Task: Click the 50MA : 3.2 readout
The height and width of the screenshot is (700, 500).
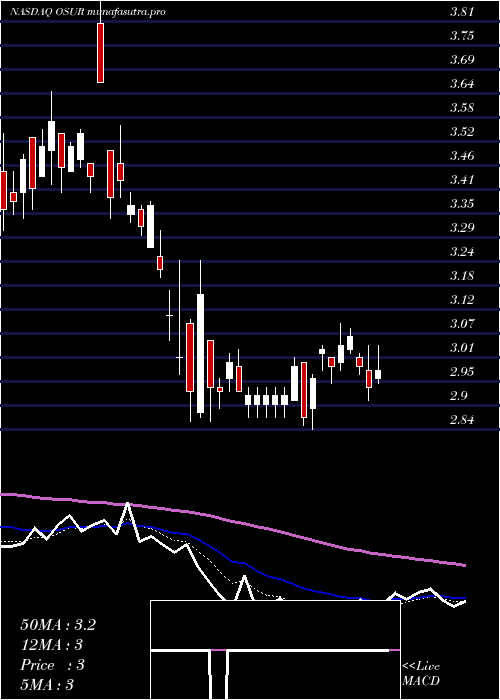Action: (58, 625)
